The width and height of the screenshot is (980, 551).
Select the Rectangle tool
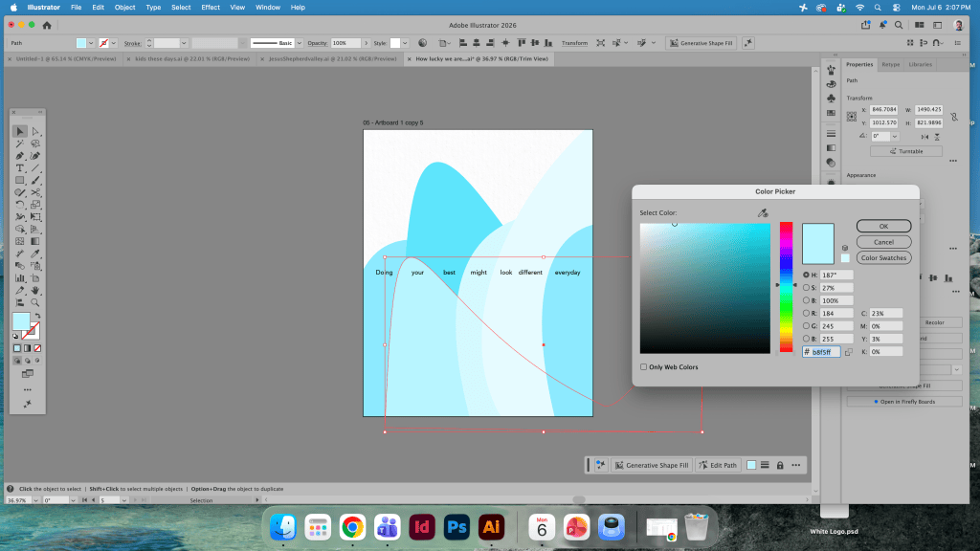point(20,180)
